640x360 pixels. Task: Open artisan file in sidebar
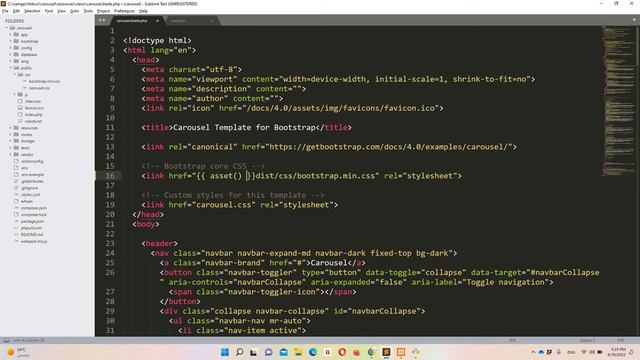click(27, 201)
